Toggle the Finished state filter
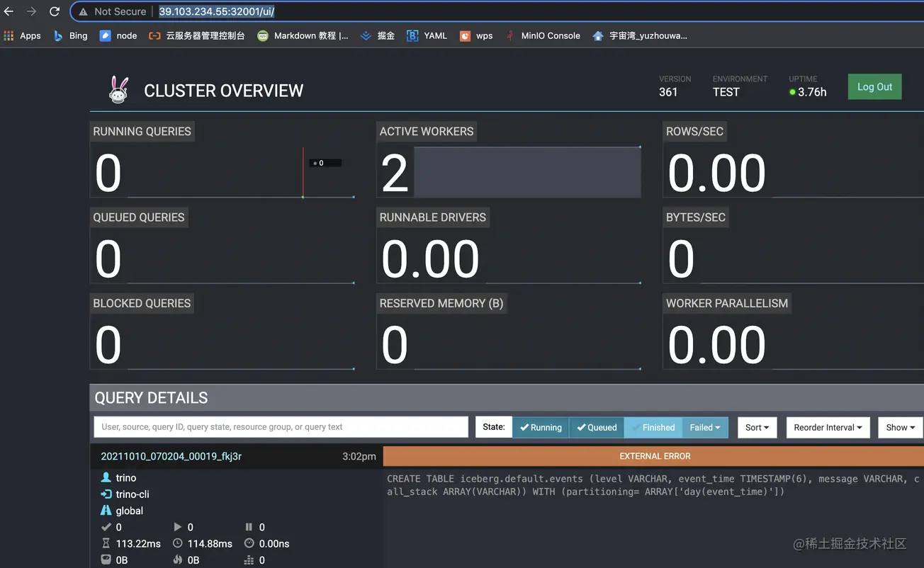924x568 pixels. click(x=653, y=427)
